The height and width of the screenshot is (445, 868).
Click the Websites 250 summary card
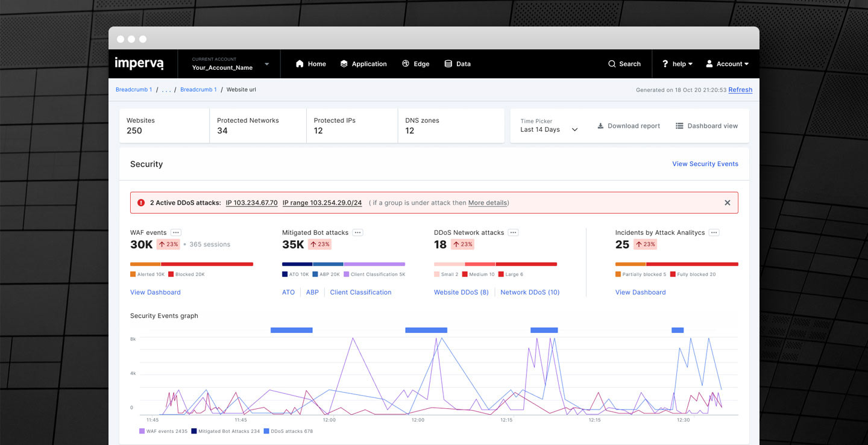click(x=164, y=126)
